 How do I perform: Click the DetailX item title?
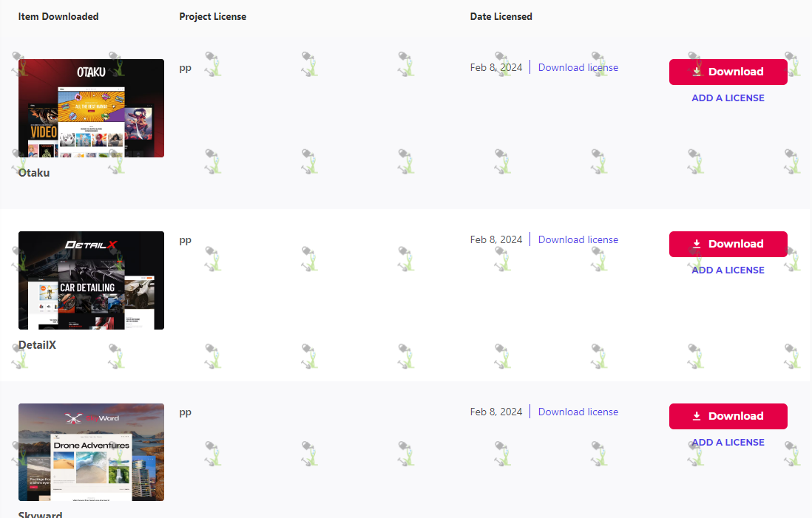pyautogui.click(x=37, y=345)
